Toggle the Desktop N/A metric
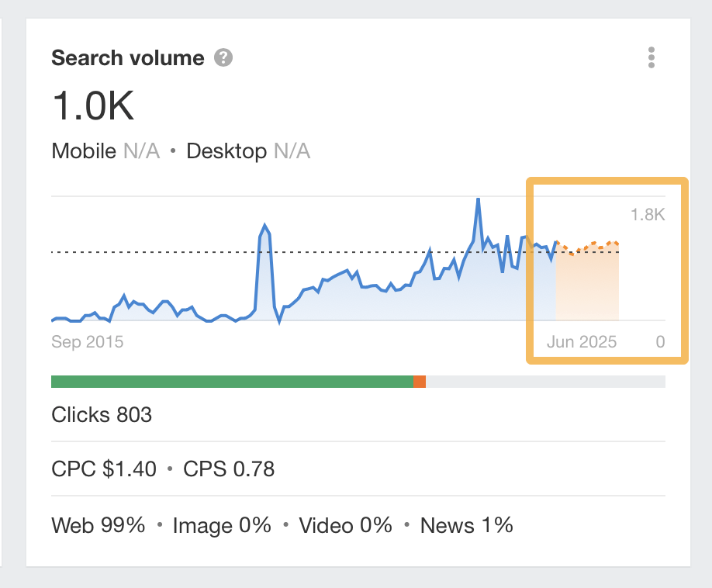The image size is (712, 588). coord(247,151)
